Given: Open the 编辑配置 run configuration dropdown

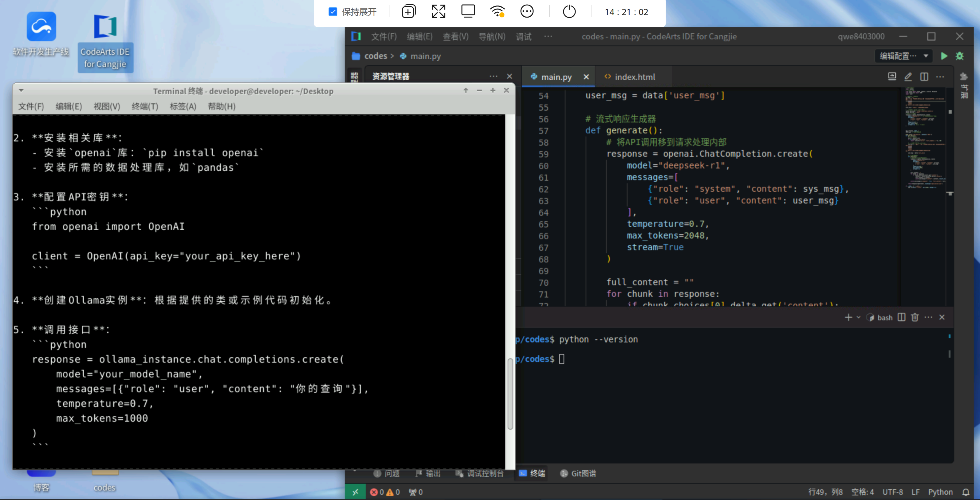Looking at the screenshot, I should tap(903, 56).
